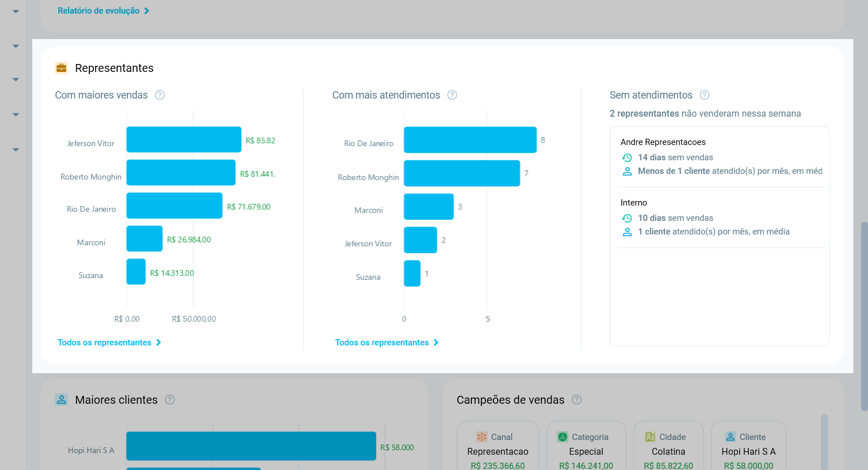The image size is (868, 470).
Task: Click the Representantes briefcase icon
Action: (61, 68)
